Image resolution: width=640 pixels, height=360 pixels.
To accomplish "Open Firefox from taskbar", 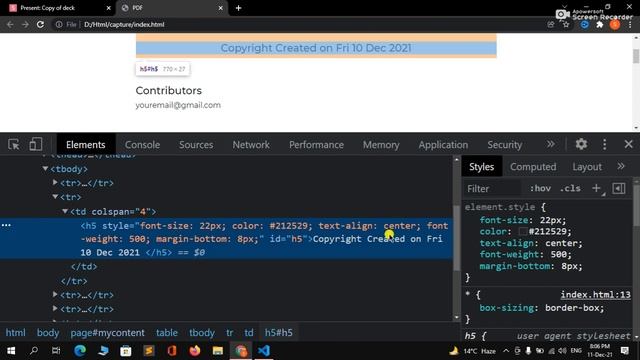I will (x=195, y=351).
